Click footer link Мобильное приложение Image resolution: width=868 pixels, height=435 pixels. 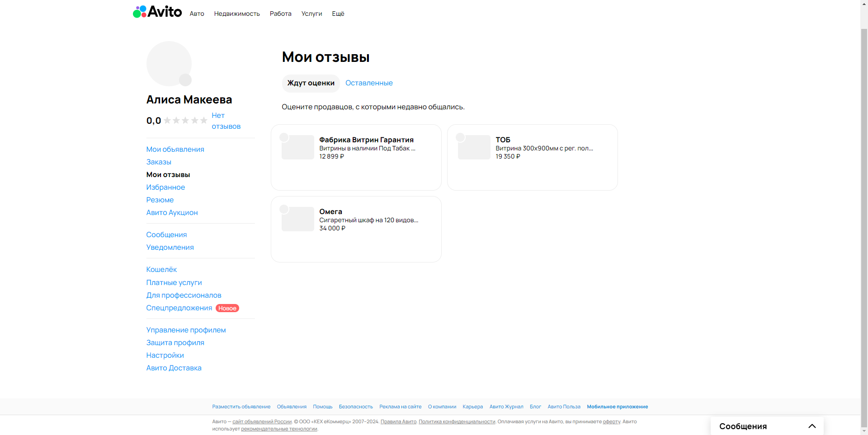pyautogui.click(x=618, y=407)
